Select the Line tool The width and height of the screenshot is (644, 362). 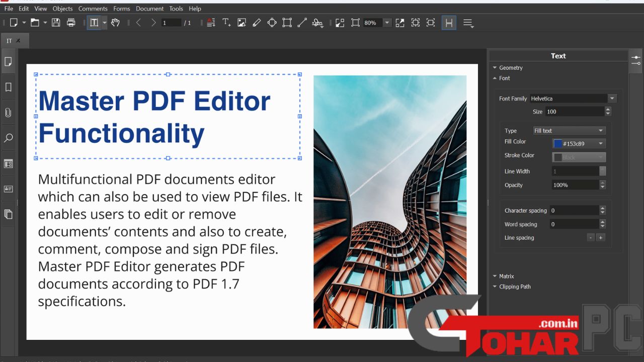pyautogui.click(x=302, y=23)
